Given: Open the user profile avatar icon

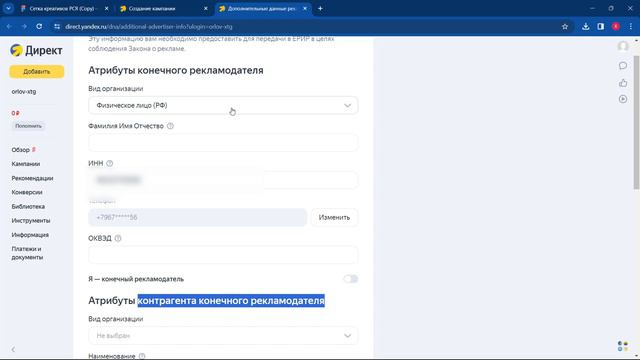Looking at the screenshot, I should coord(623,47).
